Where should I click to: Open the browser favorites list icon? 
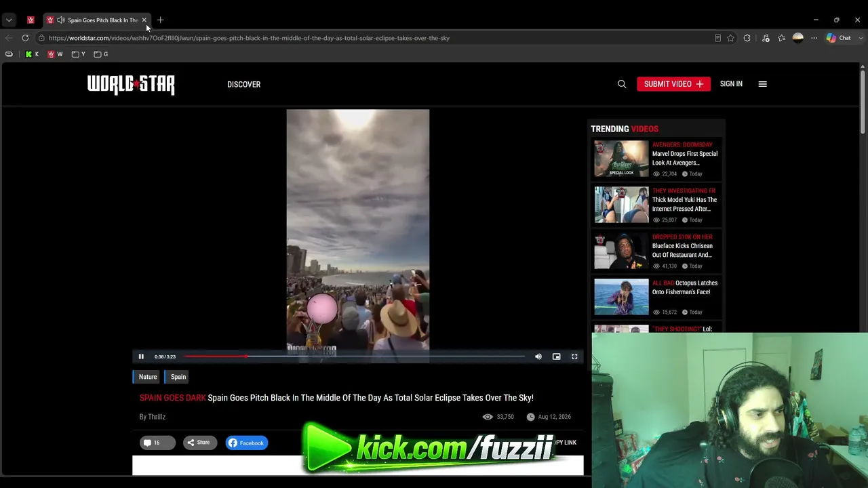coord(782,38)
